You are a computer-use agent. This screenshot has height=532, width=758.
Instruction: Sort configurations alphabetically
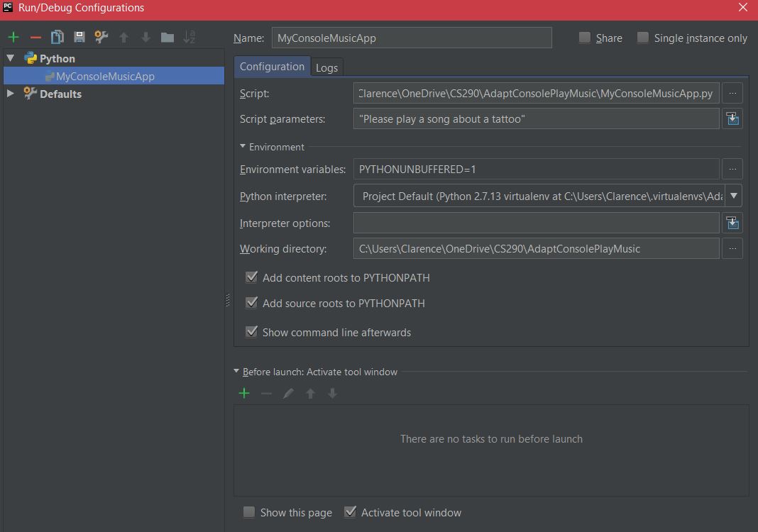point(189,38)
